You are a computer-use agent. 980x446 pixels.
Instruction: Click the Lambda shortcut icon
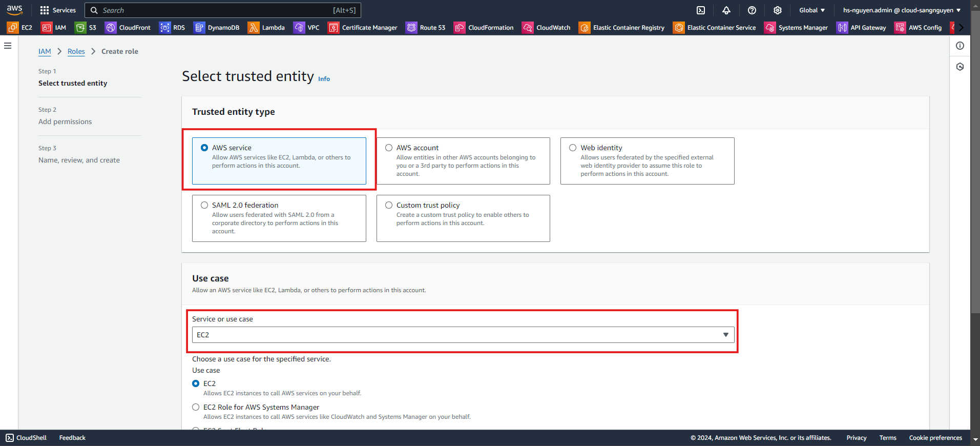(x=266, y=28)
